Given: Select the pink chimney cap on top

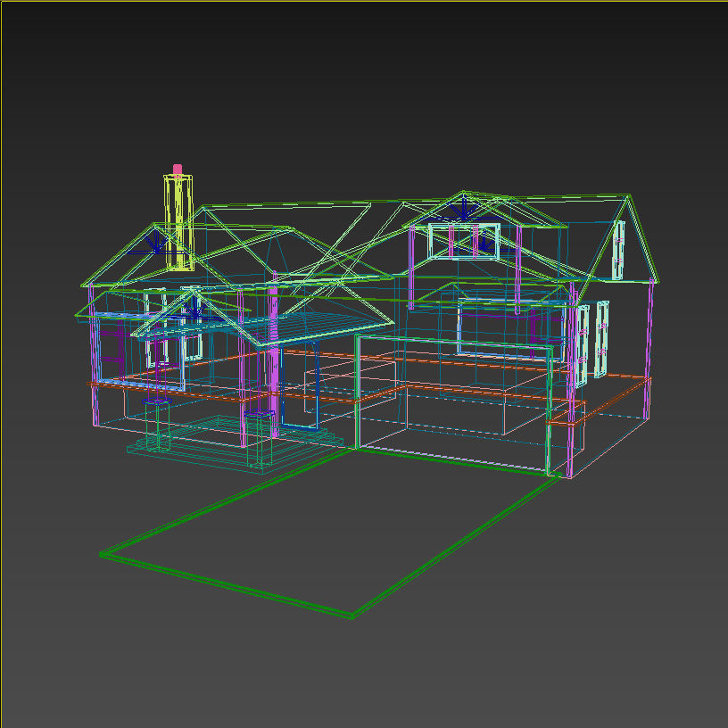Looking at the screenshot, I should point(178,169).
